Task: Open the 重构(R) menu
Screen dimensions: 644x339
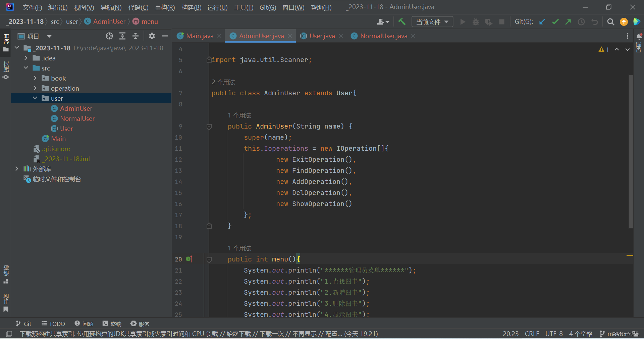Action: [165, 7]
